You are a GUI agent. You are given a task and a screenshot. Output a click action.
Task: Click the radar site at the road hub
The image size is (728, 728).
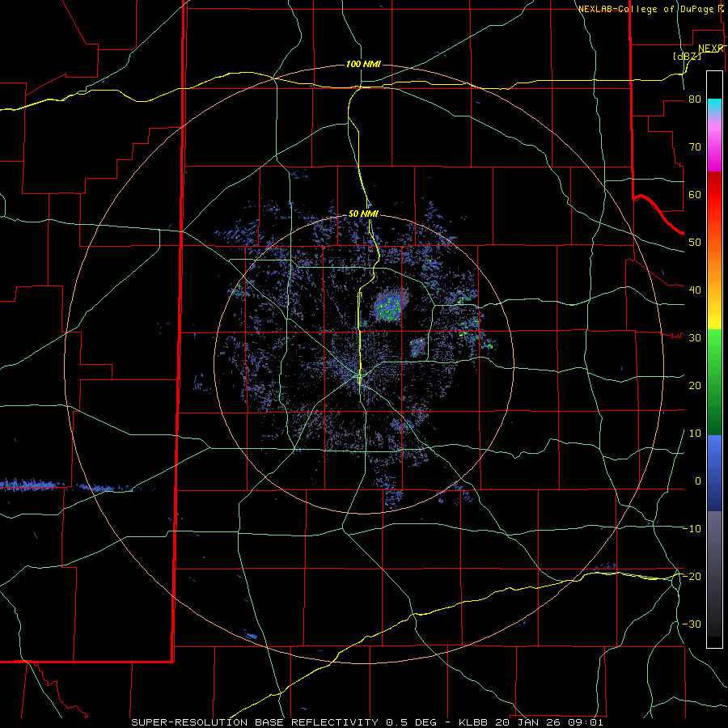(x=359, y=375)
